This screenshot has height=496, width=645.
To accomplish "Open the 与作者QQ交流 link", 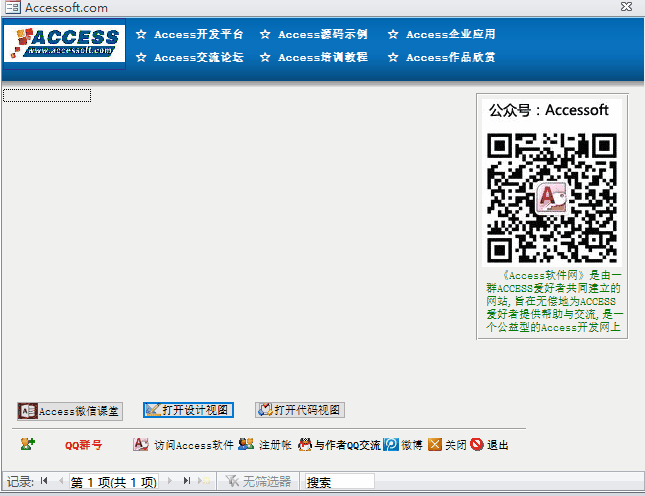I will click(x=348, y=445).
